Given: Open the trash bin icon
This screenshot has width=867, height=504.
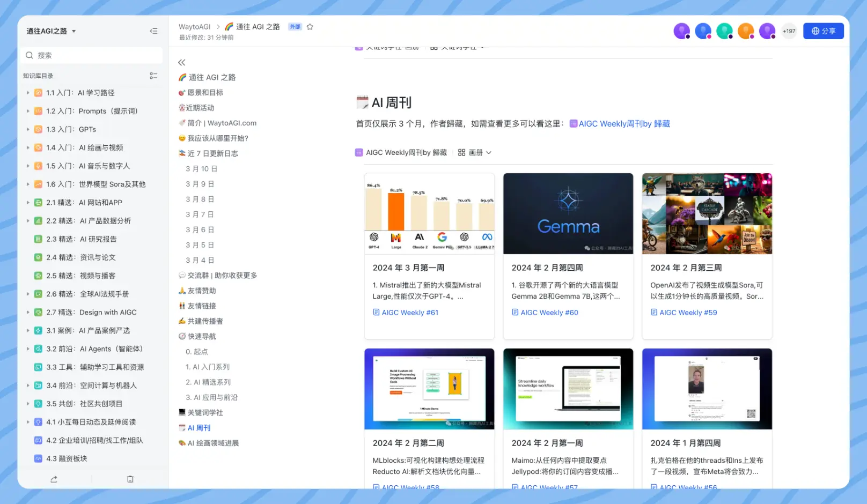Looking at the screenshot, I should 130,479.
